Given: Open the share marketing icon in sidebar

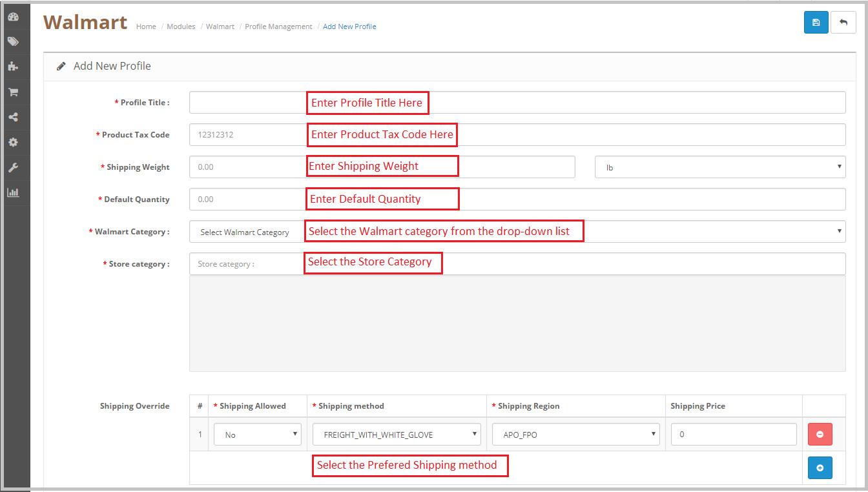Looking at the screenshot, I should (x=13, y=117).
